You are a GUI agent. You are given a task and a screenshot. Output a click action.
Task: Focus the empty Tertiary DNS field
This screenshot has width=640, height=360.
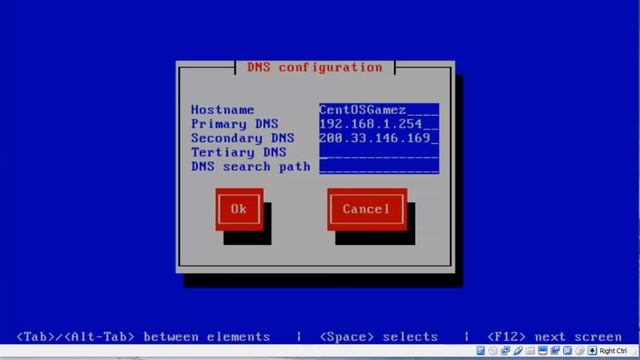[379, 152]
